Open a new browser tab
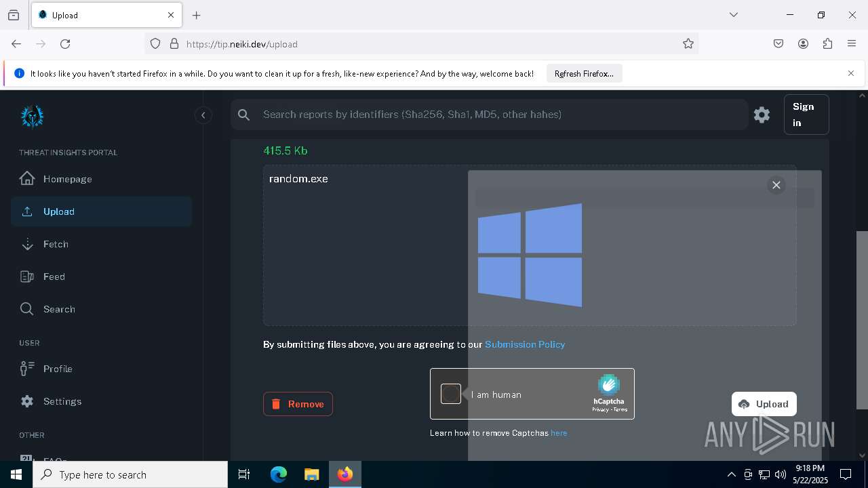 [197, 15]
